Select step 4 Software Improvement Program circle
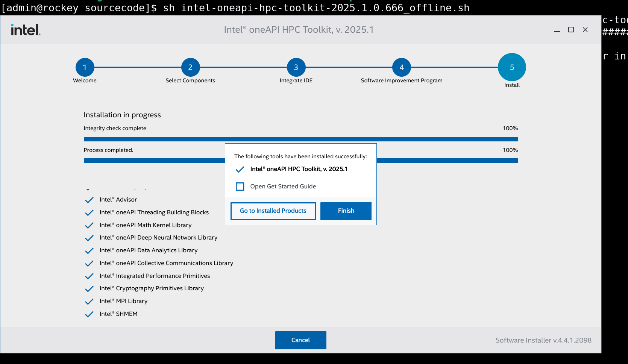 [x=402, y=67]
